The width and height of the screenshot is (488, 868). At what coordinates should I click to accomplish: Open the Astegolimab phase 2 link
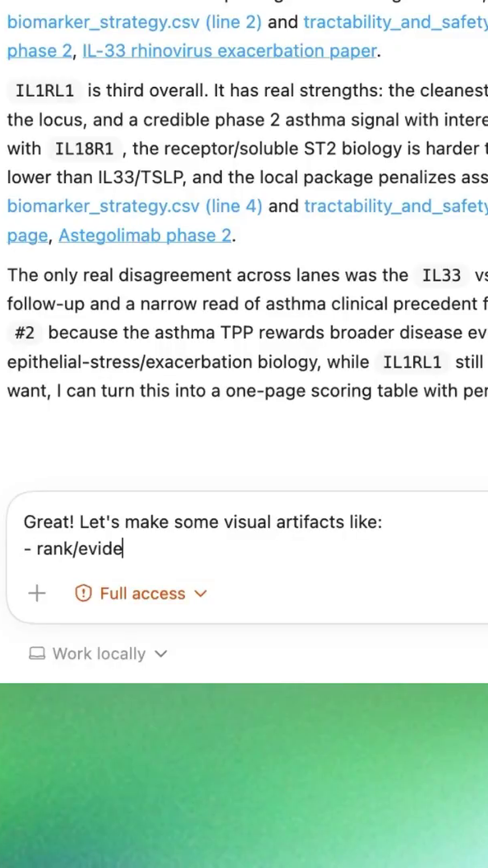pyautogui.click(x=144, y=235)
